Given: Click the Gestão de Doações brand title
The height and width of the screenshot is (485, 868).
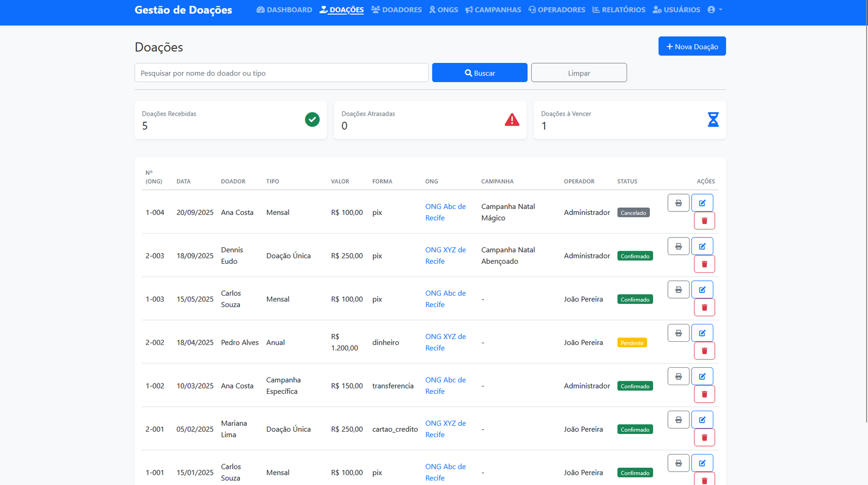Looking at the screenshot, I should [x=183, y=10].
